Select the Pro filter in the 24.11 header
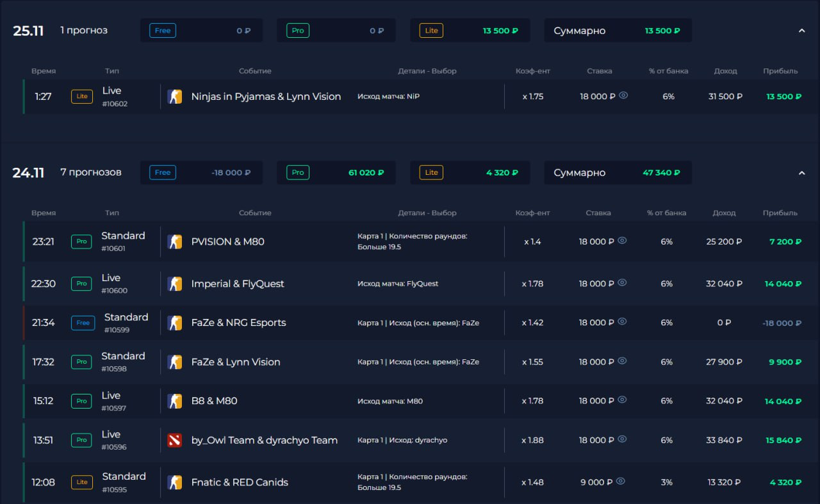This screenshot has height=504, width=820. [x=298, y=172]
